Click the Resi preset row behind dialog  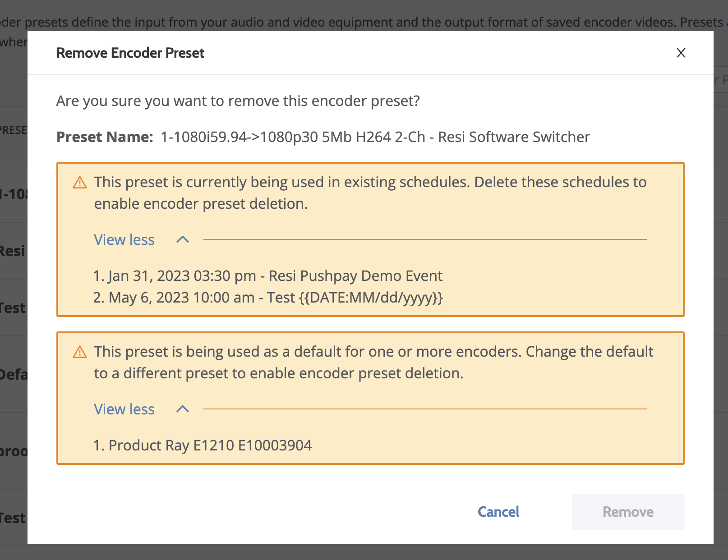(x=14, y=251)
